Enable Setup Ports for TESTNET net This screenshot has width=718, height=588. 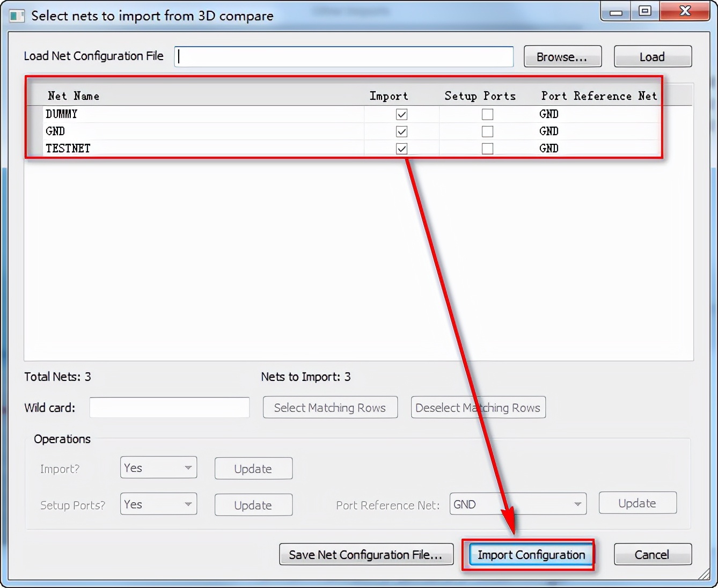click(487, 149)
